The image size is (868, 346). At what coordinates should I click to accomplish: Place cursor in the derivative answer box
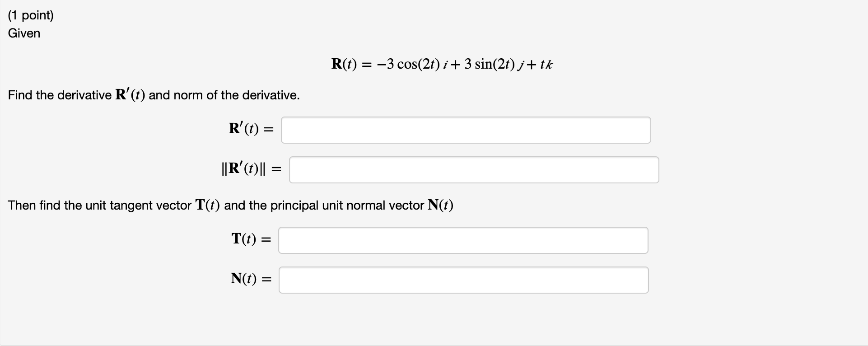(465, 130)
